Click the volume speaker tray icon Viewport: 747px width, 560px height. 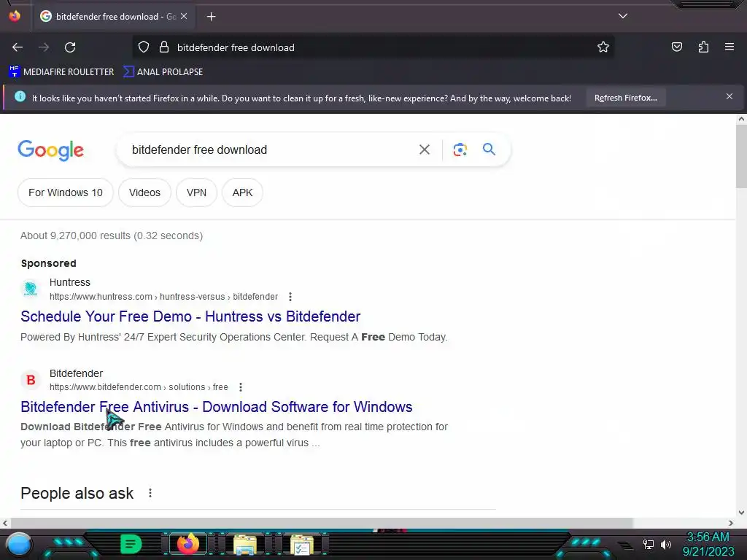coord(666,544)
